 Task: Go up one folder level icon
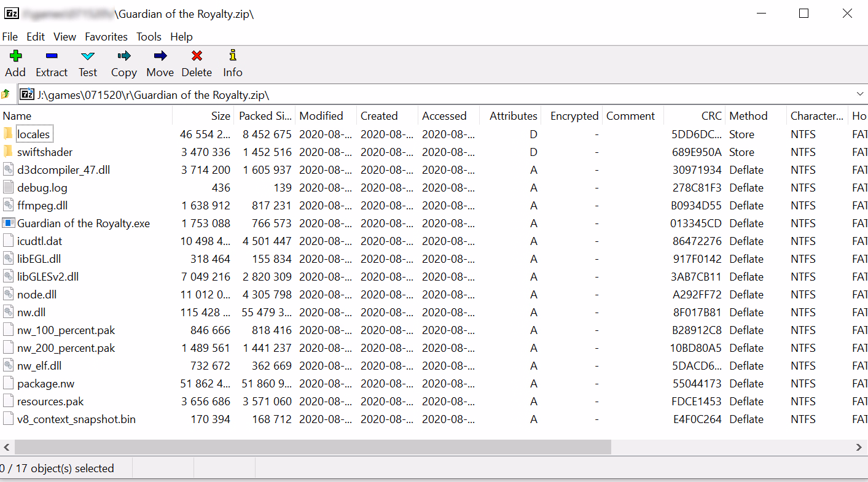(6, 95)
